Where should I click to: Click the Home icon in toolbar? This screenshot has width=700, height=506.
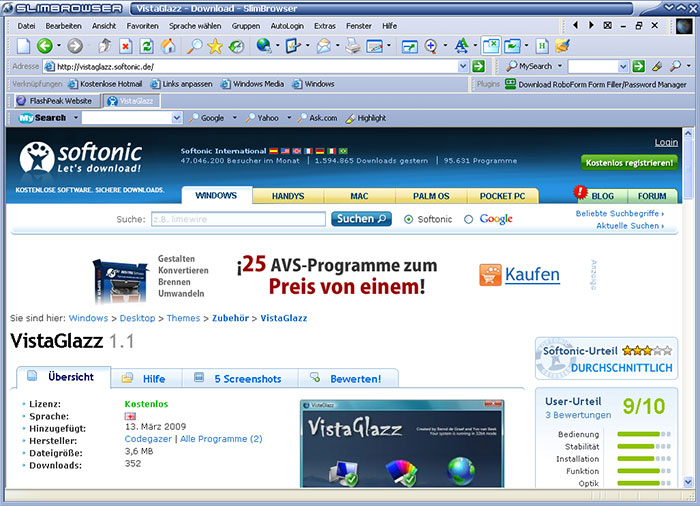(x=168, y=46)
